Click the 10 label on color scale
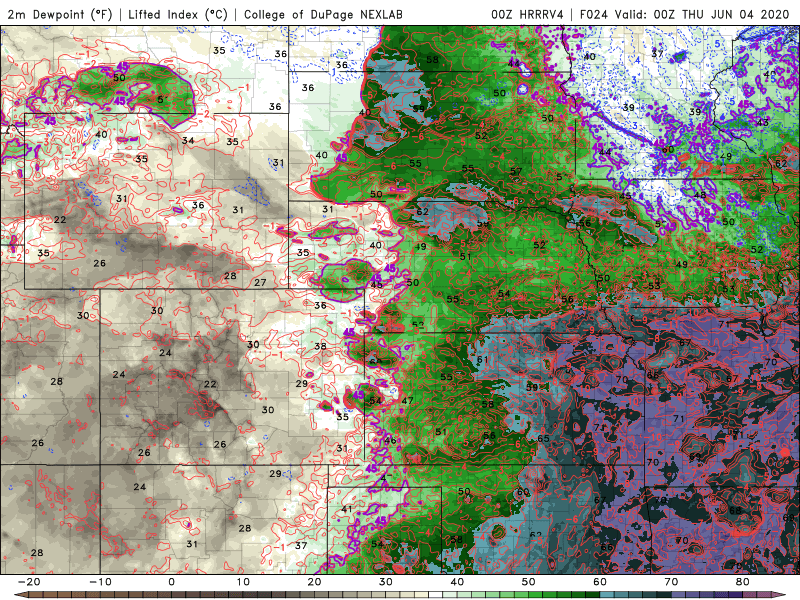 point(243,582)
